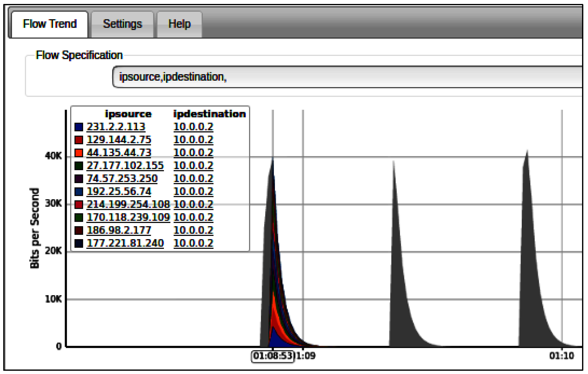This screenshot has height=374, width=588.
Task: Click the orange-red swatch beside 44.135.44.73
Action: click(x=79, y=153)
